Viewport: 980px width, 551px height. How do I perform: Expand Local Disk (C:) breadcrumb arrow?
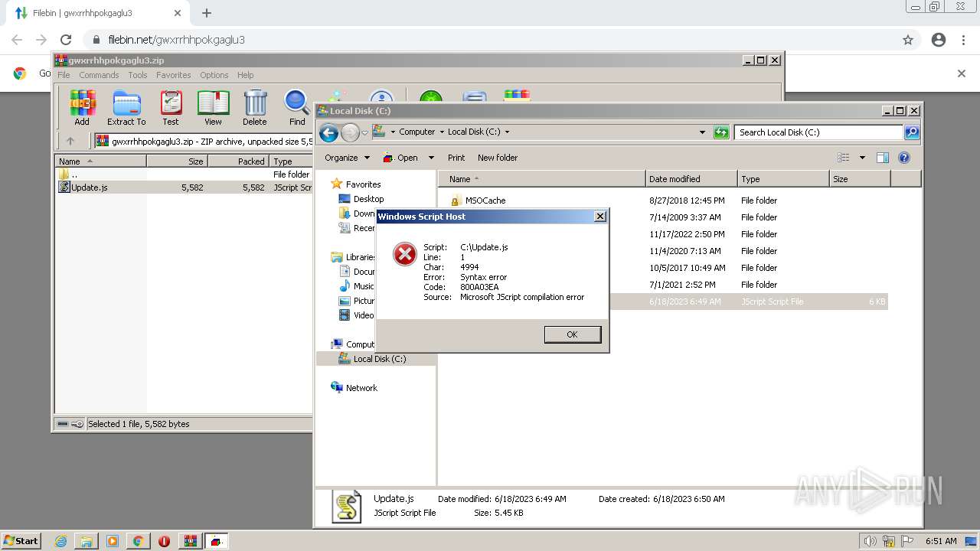tap(507, 132)
